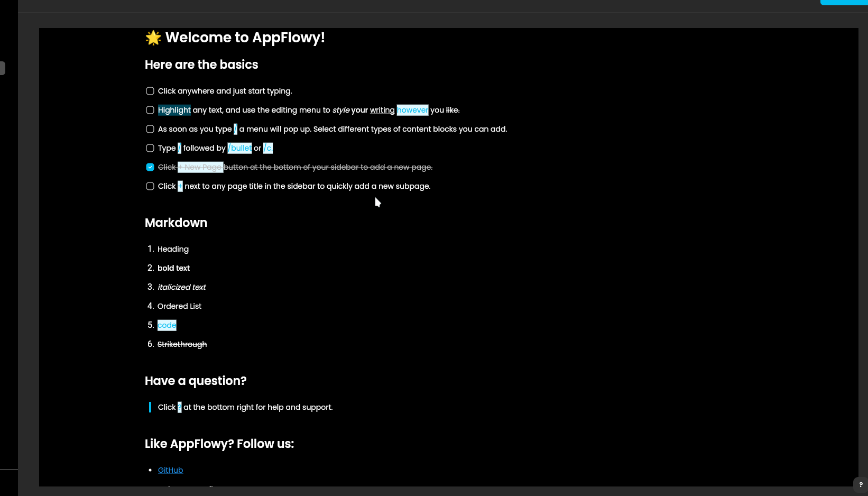The width and height of the screenshot is (868, 496).
Task: Check the 'Click anywhere and just start typing' checkbox
Action: (150, 91)
